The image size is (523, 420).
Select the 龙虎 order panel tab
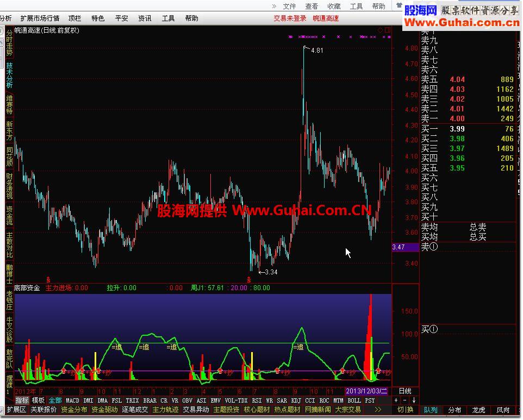[x=478, y=410]
